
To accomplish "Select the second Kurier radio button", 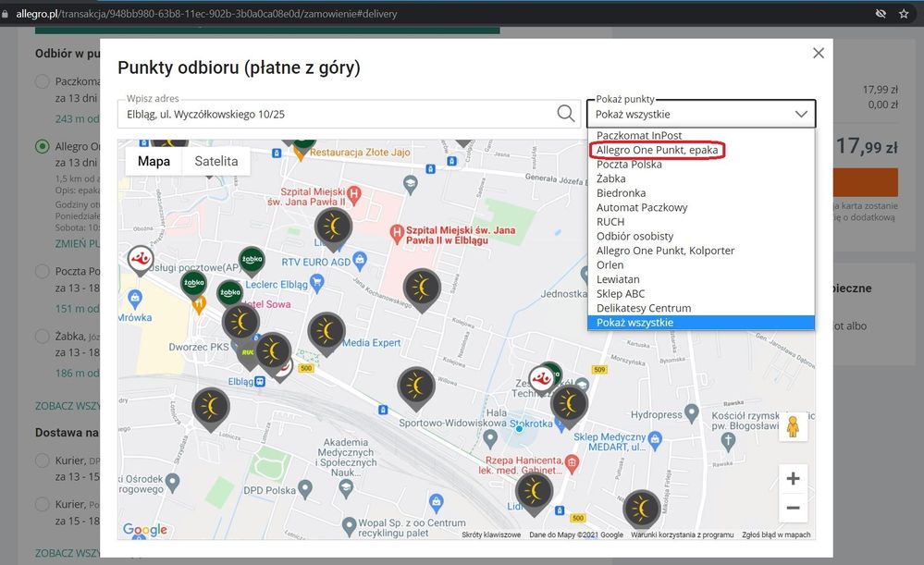I will coord(43,504).
